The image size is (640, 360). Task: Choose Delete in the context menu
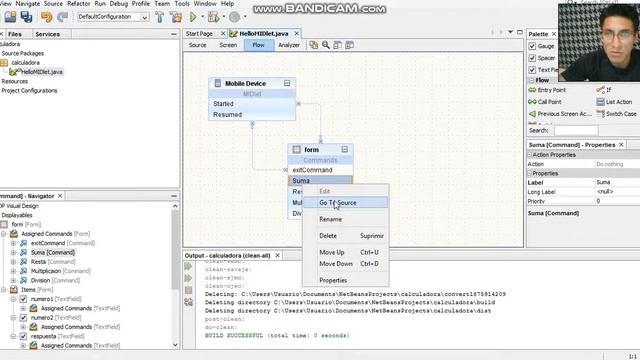(346, 236)
